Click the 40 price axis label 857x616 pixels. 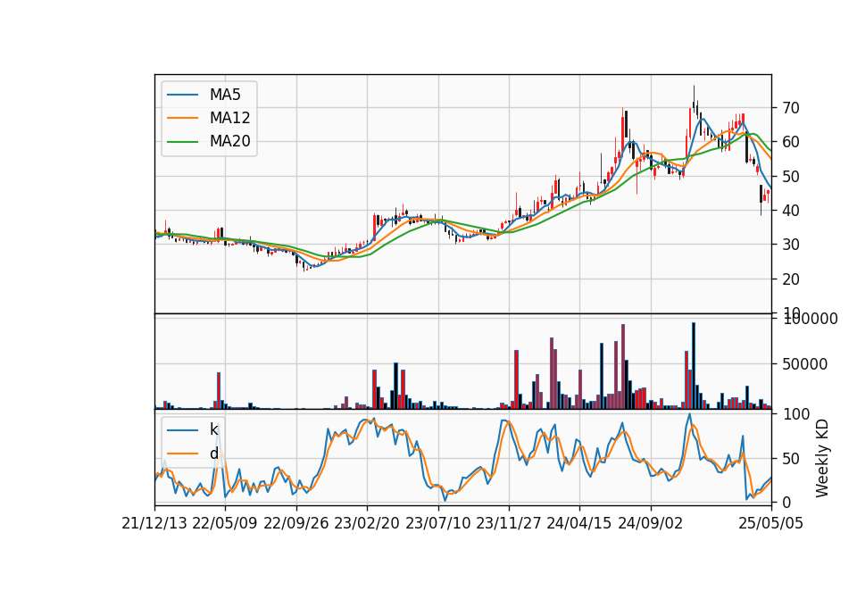tap(791, 211)
